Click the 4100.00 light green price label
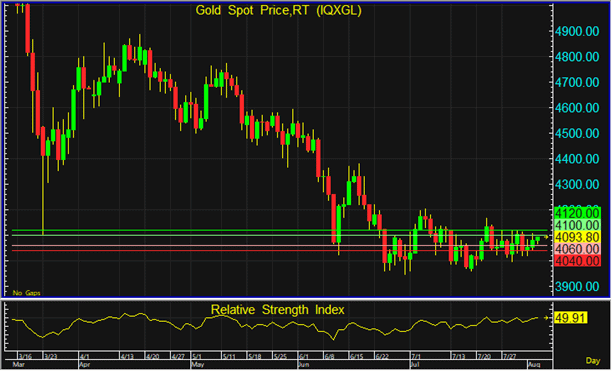This screenshot has width=612, height=371. tap(577, 225)
